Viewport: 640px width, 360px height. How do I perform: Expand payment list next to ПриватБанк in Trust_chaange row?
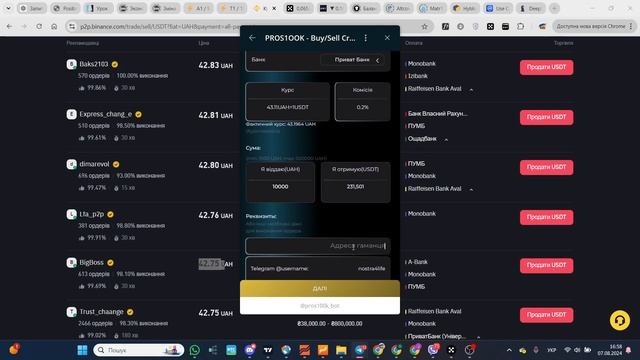pyautogui.click(x=478, y=337)
